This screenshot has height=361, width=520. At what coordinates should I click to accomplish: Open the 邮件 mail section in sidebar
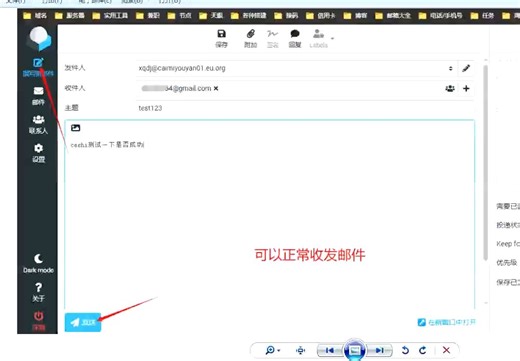pos(38,96)
